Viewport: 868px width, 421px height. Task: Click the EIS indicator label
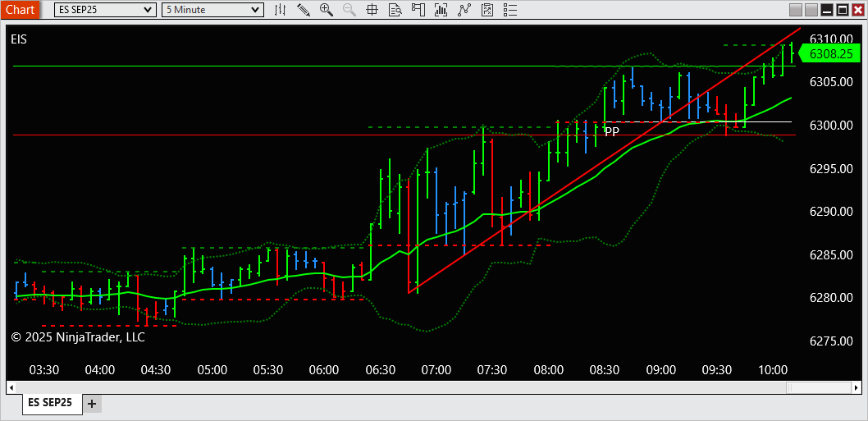[x=19, y=39]
